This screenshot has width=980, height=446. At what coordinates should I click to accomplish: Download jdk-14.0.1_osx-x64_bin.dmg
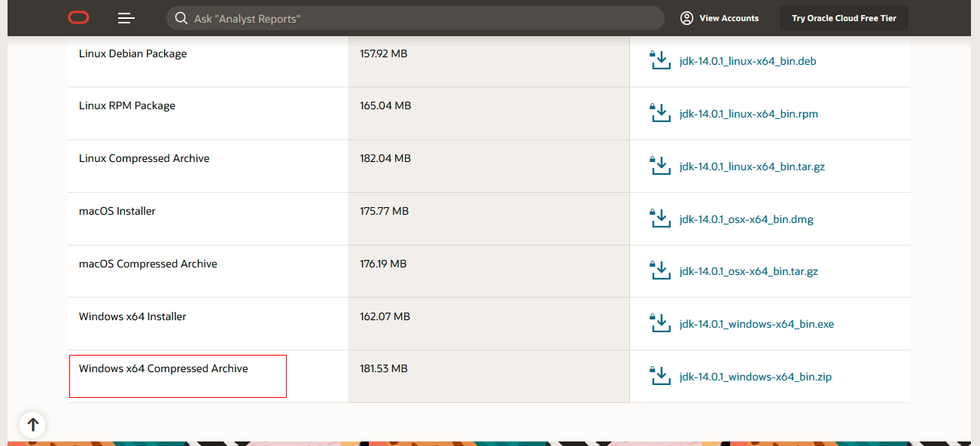coord(746,219)
